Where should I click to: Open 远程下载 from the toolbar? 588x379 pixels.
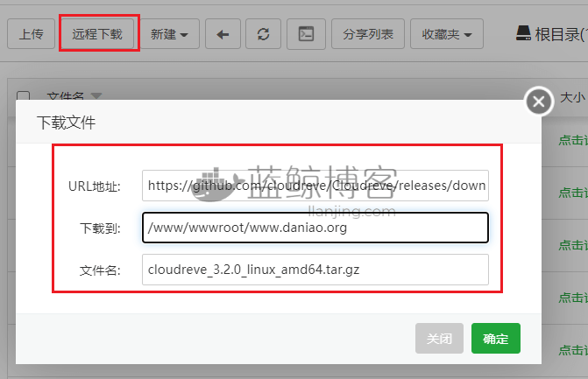pyautogui.click(x=98, y=35)
